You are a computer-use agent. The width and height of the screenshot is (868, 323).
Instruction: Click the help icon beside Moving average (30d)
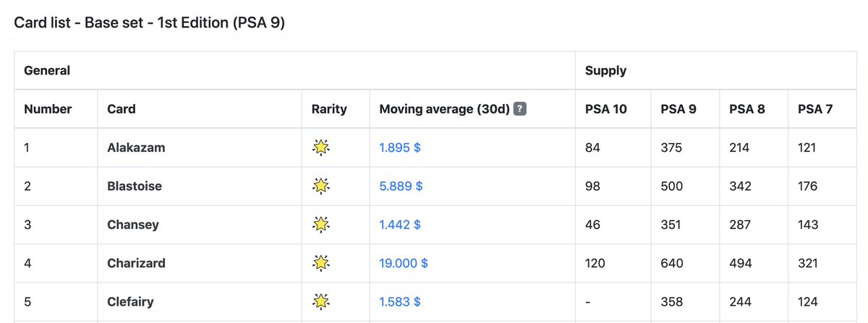519,109
